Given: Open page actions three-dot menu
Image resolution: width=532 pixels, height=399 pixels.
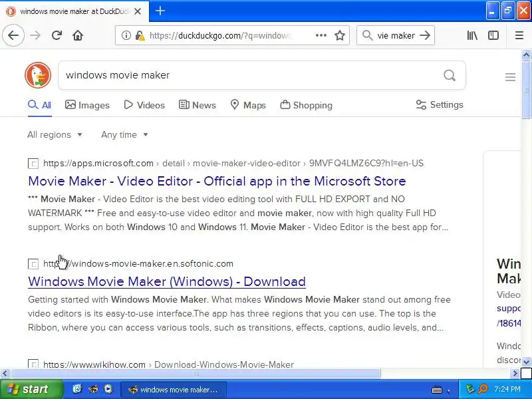Looking at the screenshot, I should pyautogui.click(x=321, y=35).
